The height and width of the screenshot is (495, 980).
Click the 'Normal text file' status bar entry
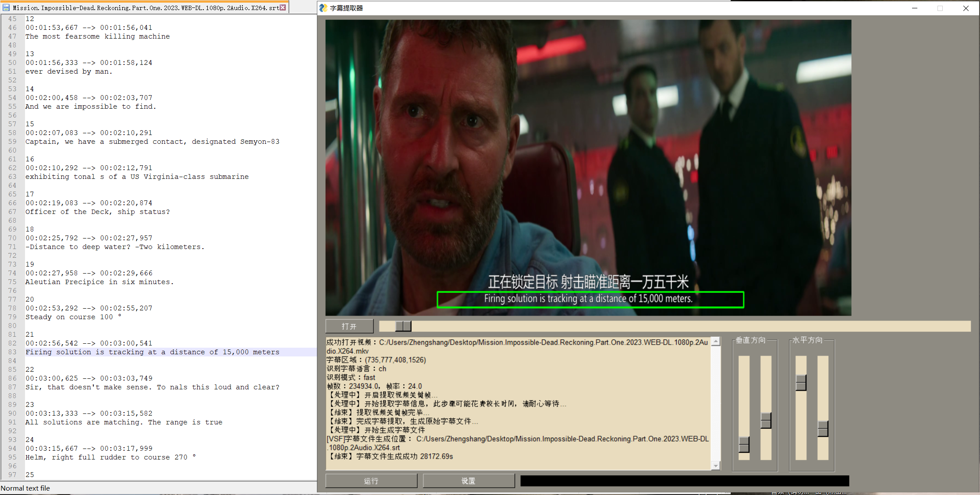pos(25,488)
